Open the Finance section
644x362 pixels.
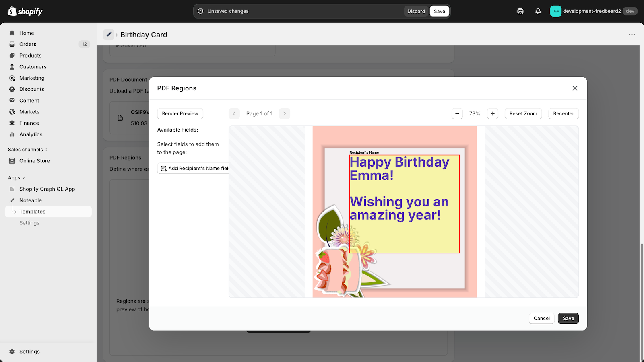[x=28, y=123]
